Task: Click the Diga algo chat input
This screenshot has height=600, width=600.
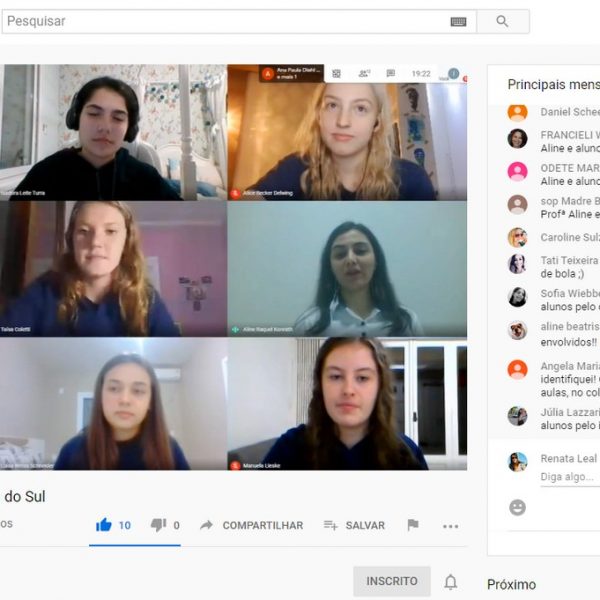Action: point(568,477)
